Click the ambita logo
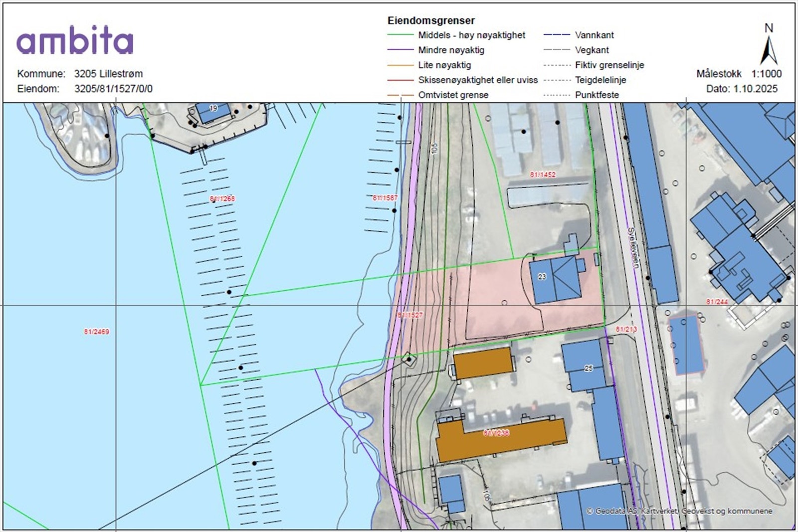This screenshot has width=798, height=532. [x=75, y=40]
